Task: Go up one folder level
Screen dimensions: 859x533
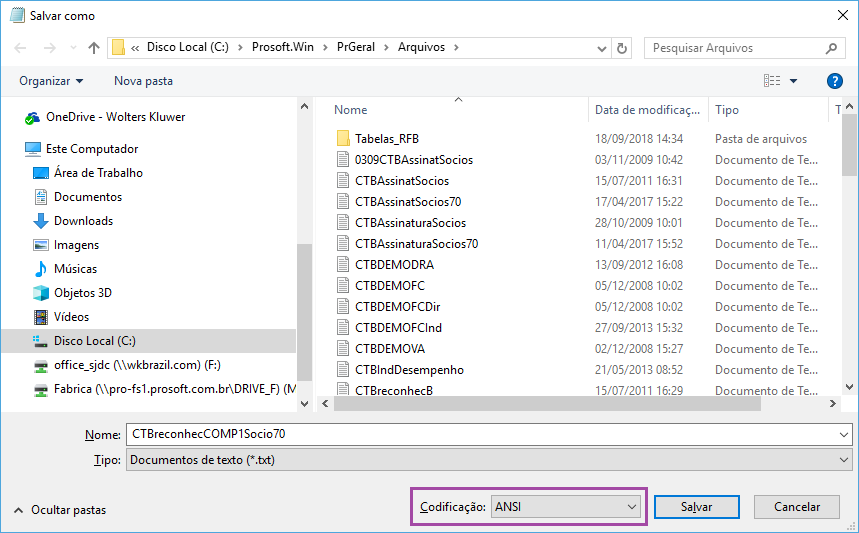Action: (x=94, y=48)
